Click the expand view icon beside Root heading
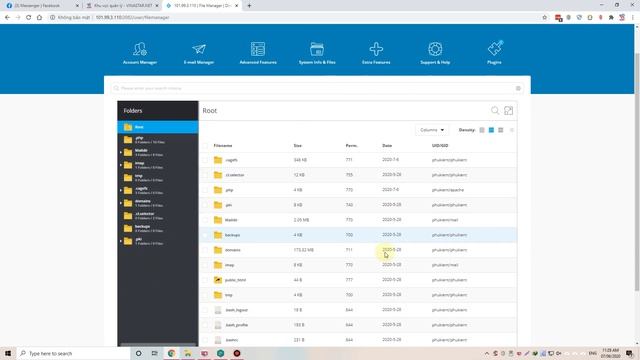Viewport: 640px width, 360px height. click(509, 111)
